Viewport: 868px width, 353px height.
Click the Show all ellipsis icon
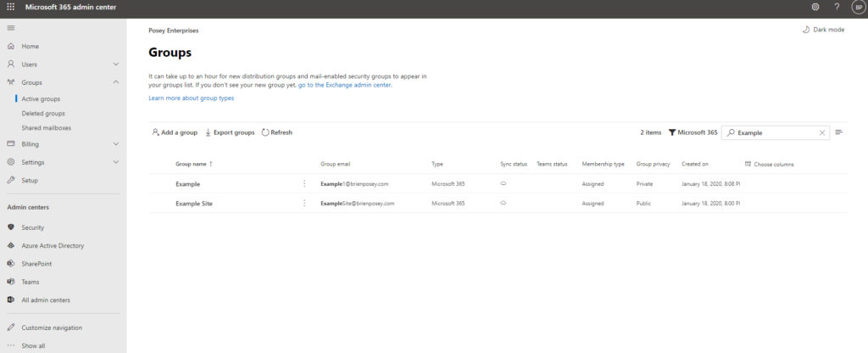(x=10, y=345)
